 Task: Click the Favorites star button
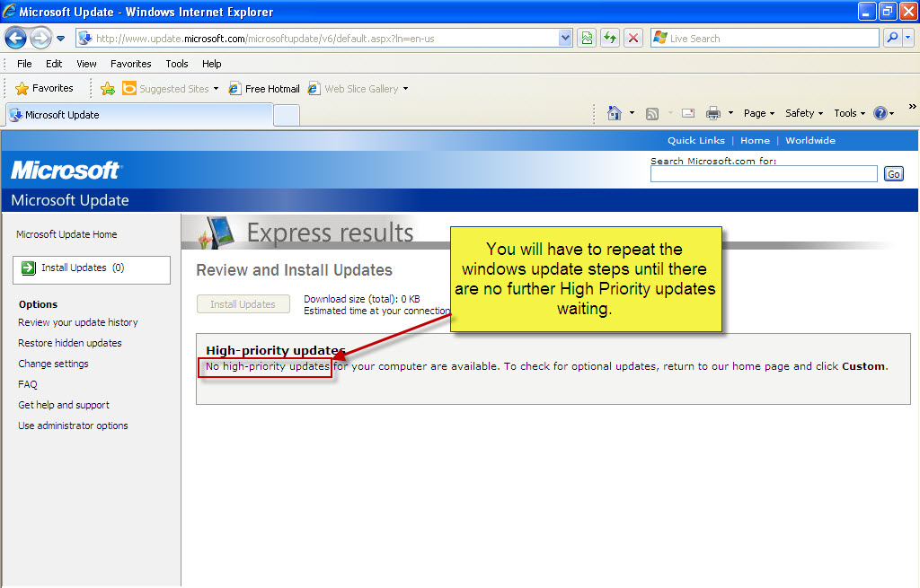[x=45, y=89]
